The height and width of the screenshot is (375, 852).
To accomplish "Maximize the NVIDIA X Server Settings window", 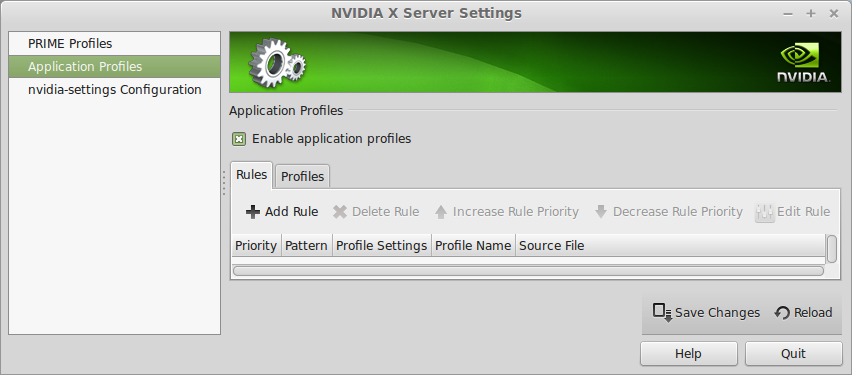I will 811,14.
